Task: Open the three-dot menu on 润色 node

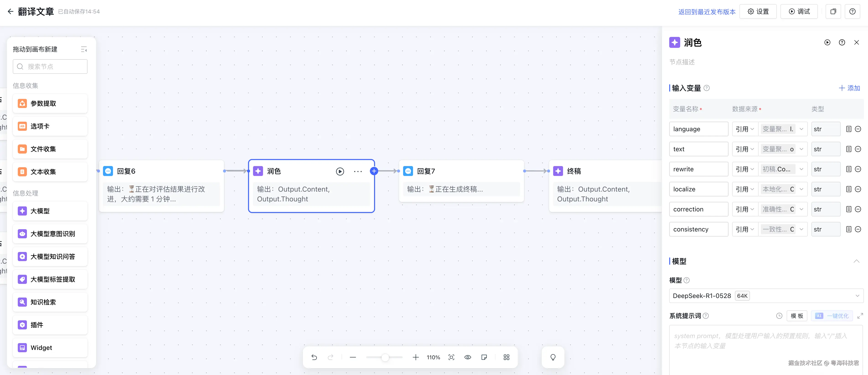Action: (x=357, y=172)
